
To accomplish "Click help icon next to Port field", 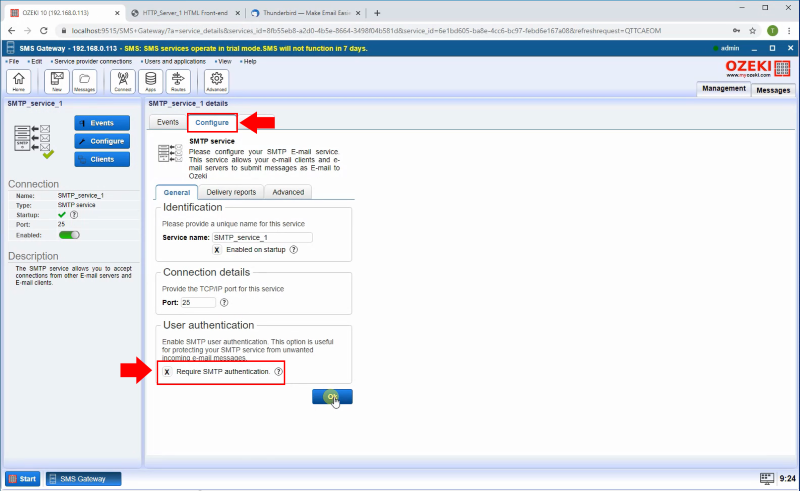I will pos(224,302).
